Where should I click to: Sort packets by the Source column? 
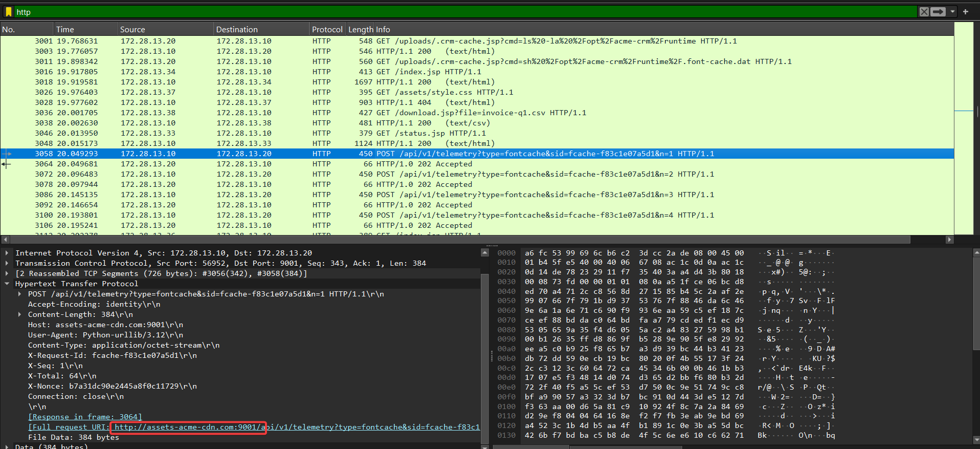165,29
